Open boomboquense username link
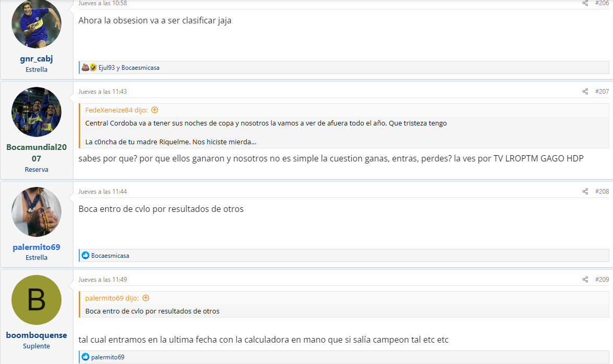Image resolution: width=613 pixels, height=364 pixels. pyautogui.click(x=36, y=335)
